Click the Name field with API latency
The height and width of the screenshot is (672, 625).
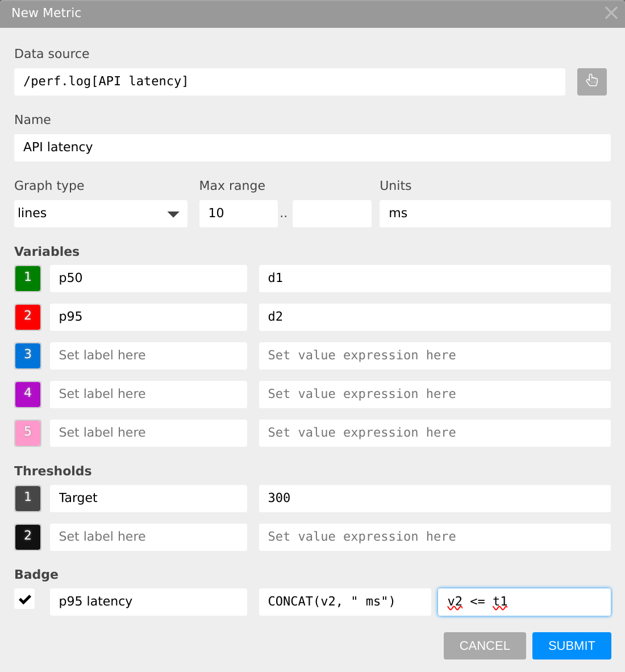tap(312, 147)
